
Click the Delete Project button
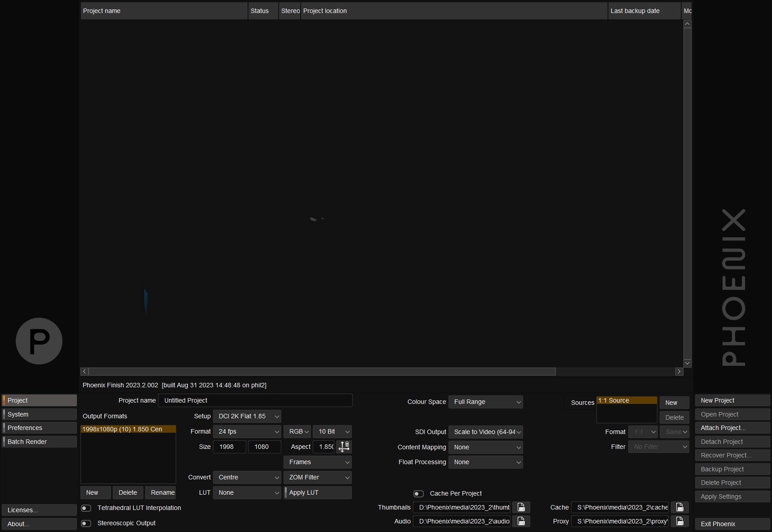pos(732,483)
